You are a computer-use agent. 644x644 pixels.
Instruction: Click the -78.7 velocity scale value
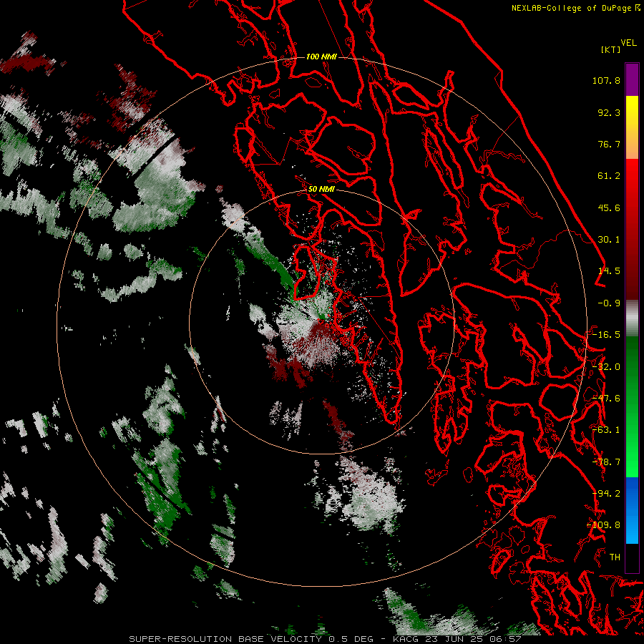click(x=606, y=462)
